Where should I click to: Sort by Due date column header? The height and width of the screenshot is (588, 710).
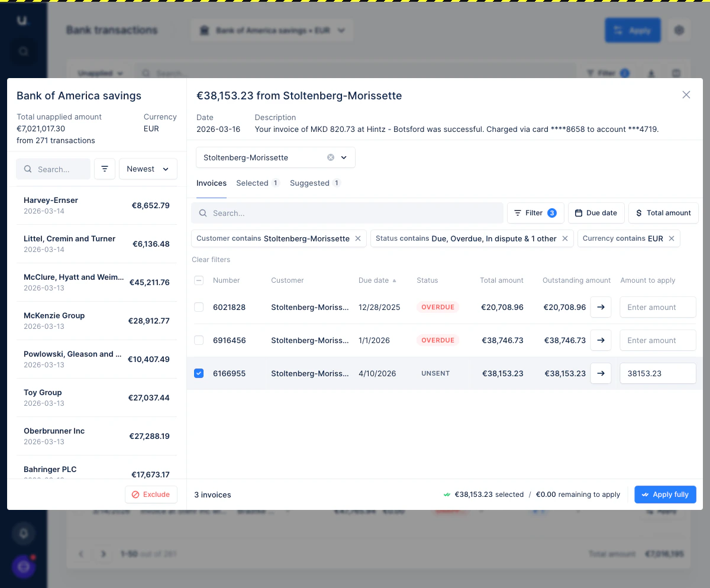pyautogui.click(x=377, y=280)
